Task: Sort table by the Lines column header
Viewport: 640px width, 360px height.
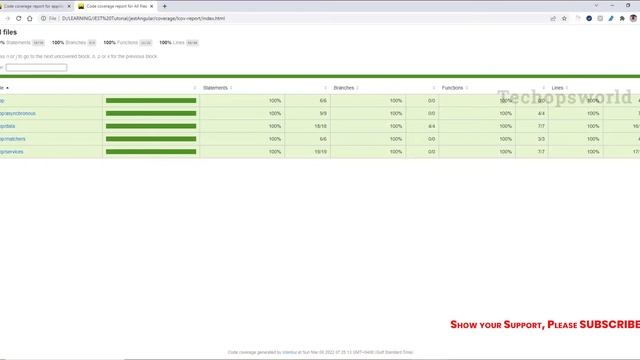Action: pos(559,88)
